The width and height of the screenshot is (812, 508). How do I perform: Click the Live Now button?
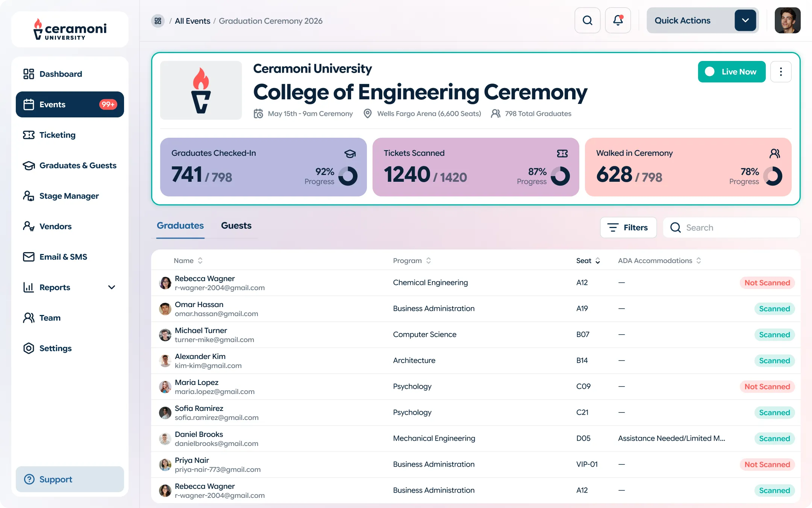click(731, 71)
